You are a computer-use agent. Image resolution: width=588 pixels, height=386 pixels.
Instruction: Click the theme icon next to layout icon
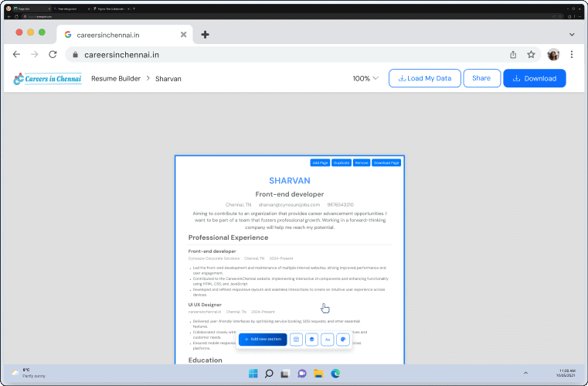coord(311,340)
